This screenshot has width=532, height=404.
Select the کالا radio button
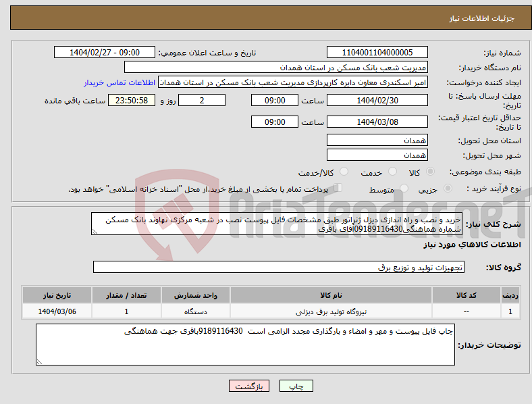430,172
